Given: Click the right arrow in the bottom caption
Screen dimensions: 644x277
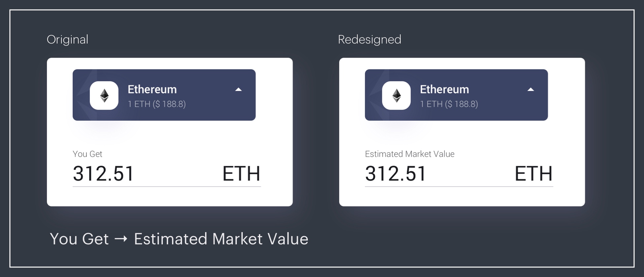Looking at the screenshot, I should pyautogui.click(x=121, y=239).
